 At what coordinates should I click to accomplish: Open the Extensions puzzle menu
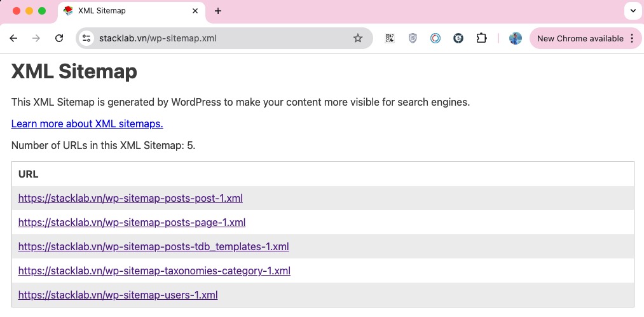[481, 38]
